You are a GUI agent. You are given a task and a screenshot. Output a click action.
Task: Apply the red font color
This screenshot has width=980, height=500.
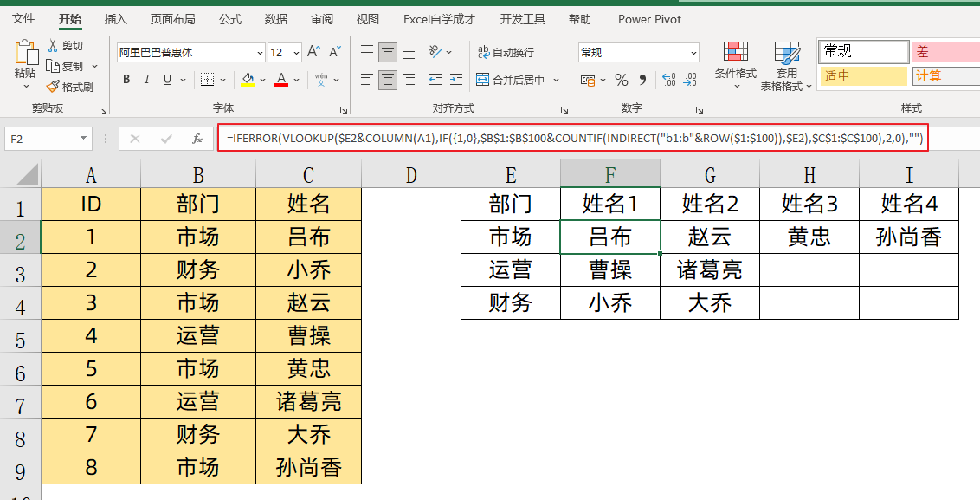coord(281,80)
